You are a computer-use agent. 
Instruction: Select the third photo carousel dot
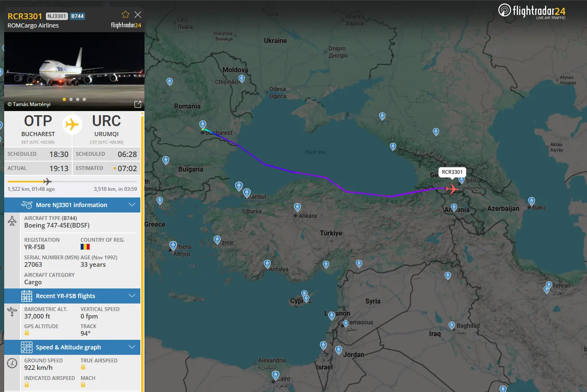tap(78, 99)
